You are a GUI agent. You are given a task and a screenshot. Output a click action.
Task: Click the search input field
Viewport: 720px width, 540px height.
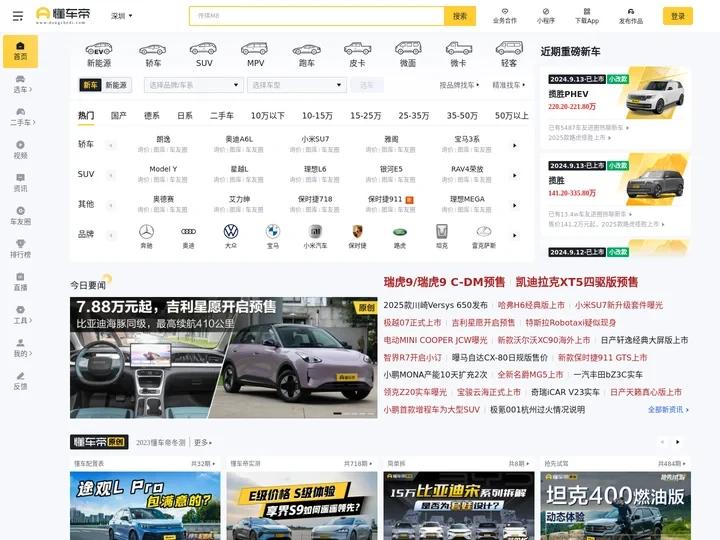(x=316, y=16)
